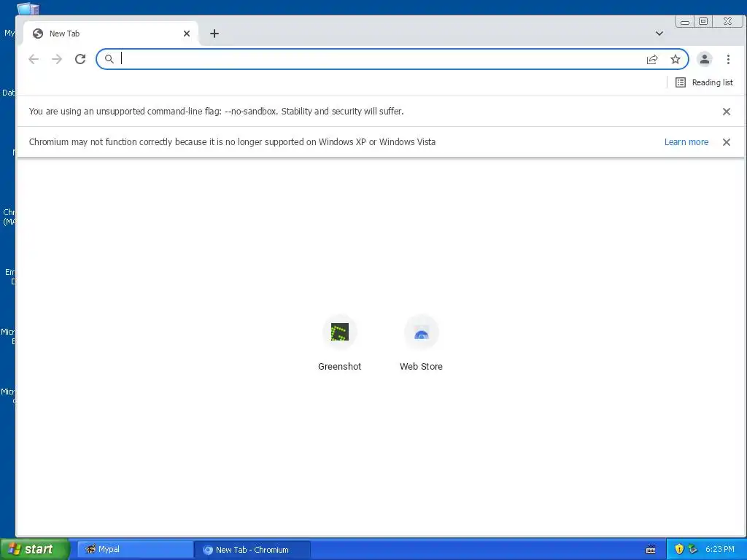Open the Chromium three-dot menu
This screenshot has height=560, width=747.
coord(728,59)
